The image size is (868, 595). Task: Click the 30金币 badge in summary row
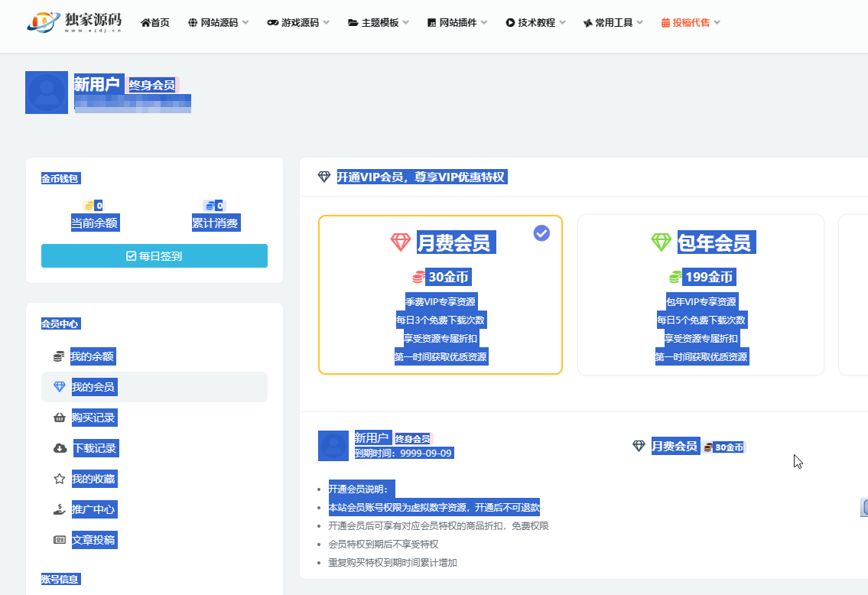(x=725, y=447)
